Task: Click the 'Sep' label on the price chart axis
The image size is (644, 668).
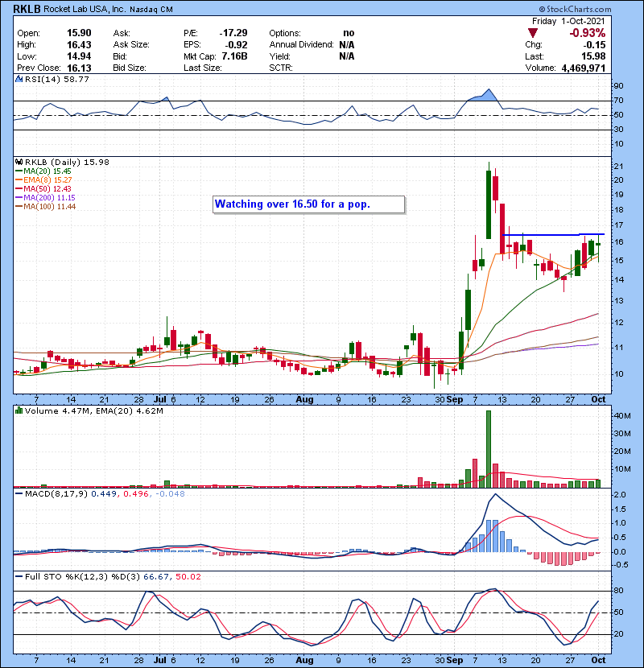Action: click(455, 400)
